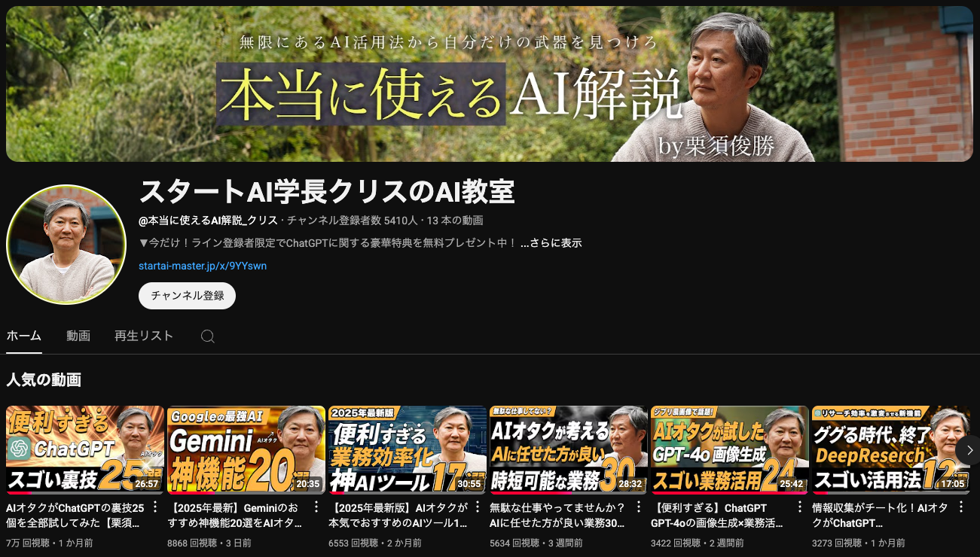This screenshot has width=980, height=557.
Task: Open menu for Gemini神機能20選 video
Action: [316, 507]
